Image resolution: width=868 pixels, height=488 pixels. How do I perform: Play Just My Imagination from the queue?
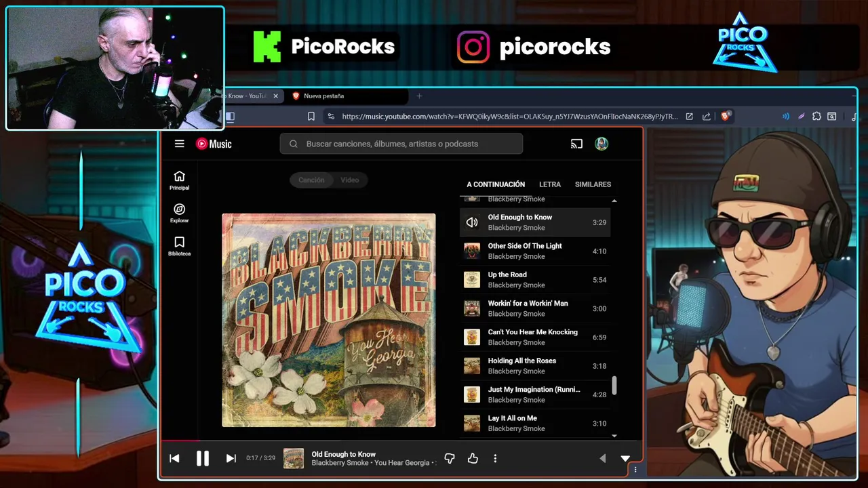pos(535,394)
